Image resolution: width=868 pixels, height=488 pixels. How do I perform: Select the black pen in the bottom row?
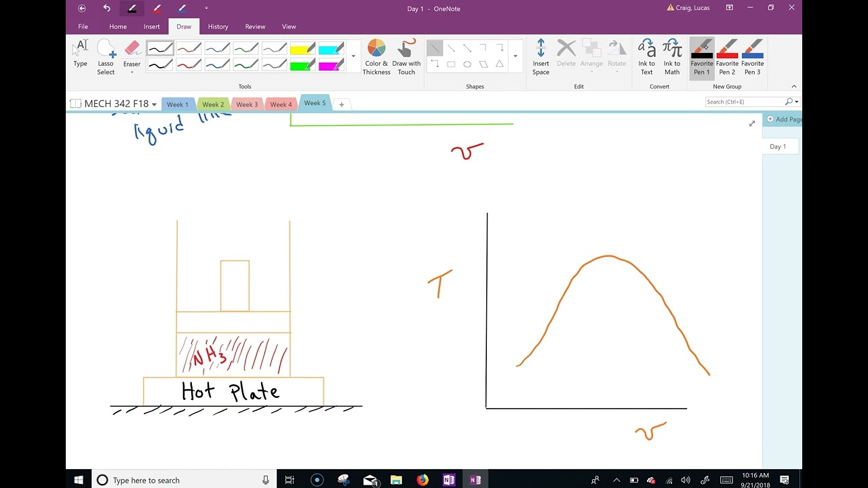[x=160, y=65]
